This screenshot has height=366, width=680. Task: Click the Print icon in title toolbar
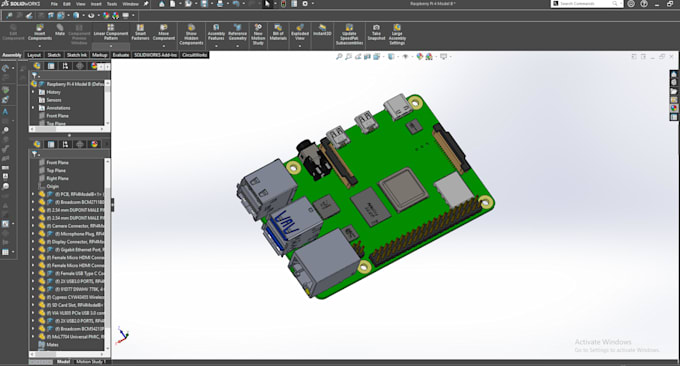220,4
